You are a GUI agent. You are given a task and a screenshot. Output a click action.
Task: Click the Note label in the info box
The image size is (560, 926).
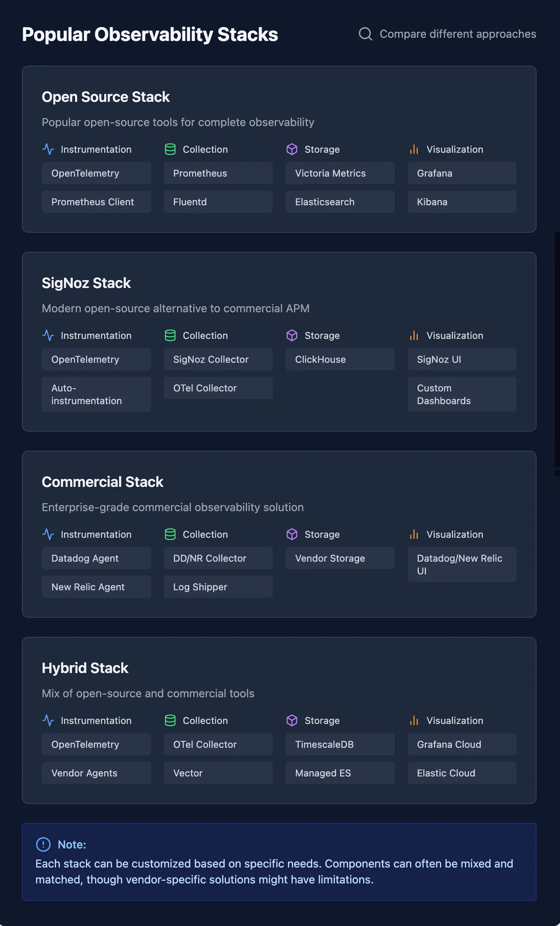[x=72, y=844]
